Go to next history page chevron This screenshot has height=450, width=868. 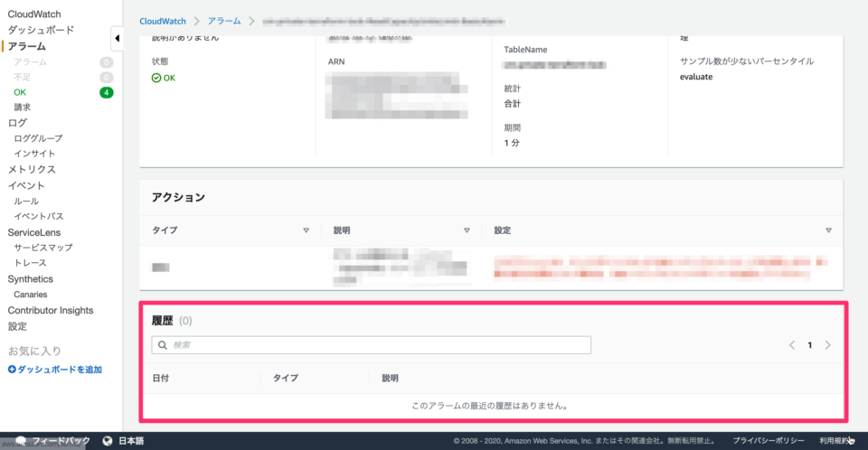pyautogui.click(x=827, y=345)
